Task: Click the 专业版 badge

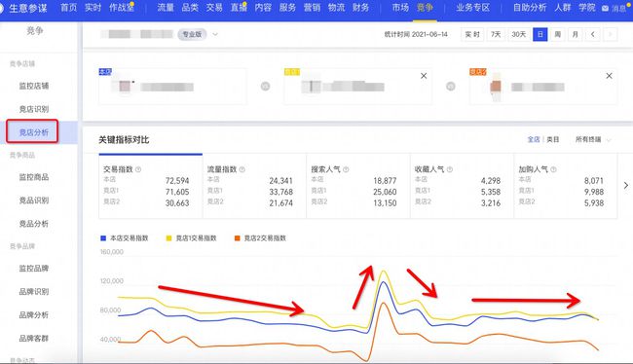Action: (192, 34)
